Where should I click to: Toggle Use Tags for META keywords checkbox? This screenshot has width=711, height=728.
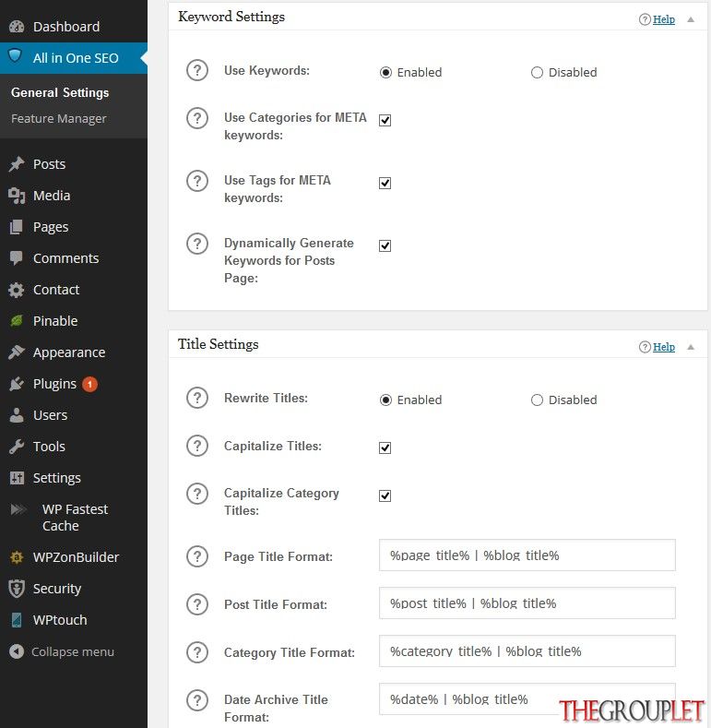click(385, 183)
